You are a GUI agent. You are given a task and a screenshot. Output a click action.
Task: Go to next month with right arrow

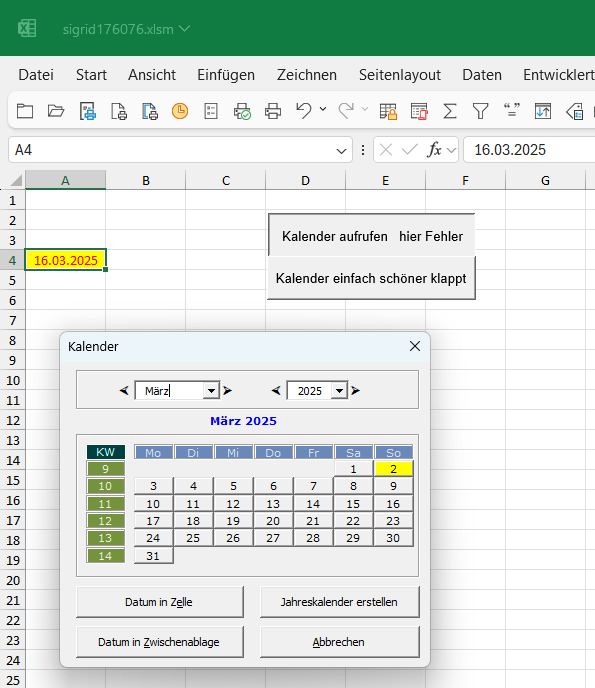point(227,390)
